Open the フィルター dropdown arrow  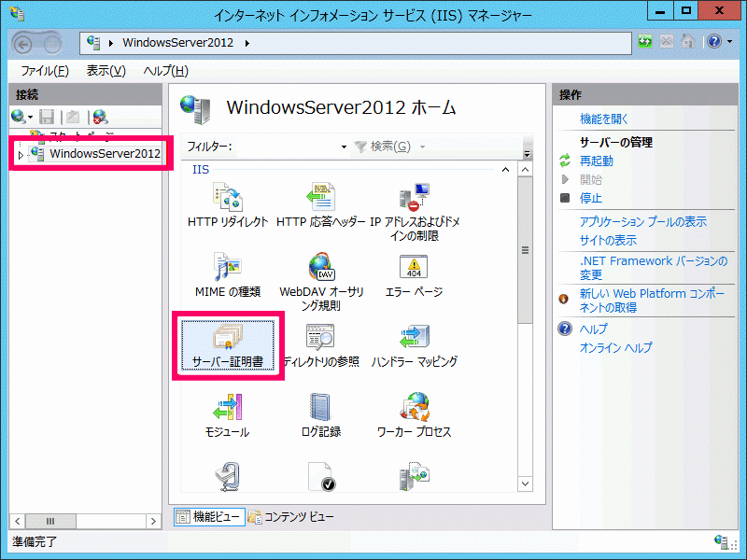344,147
